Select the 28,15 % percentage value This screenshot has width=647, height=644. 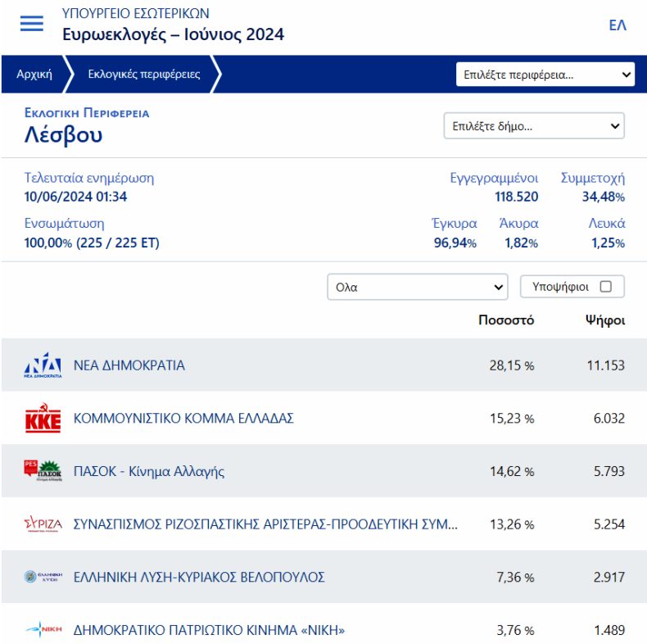click(512, 365)
